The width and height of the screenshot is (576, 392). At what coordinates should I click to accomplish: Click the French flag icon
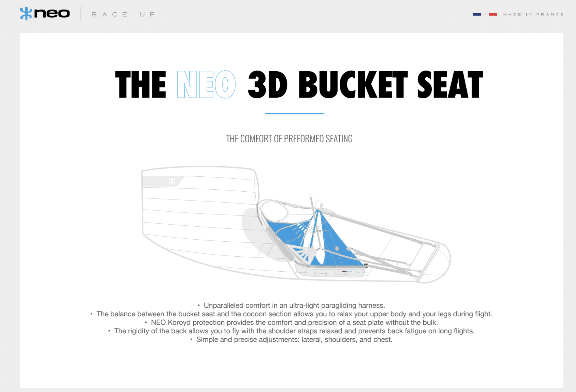point(485,14)
